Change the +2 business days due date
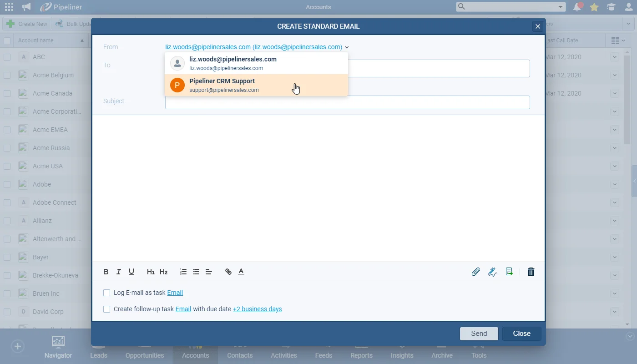The height and width of the screenshot is (364, 637). click(258, 309)
